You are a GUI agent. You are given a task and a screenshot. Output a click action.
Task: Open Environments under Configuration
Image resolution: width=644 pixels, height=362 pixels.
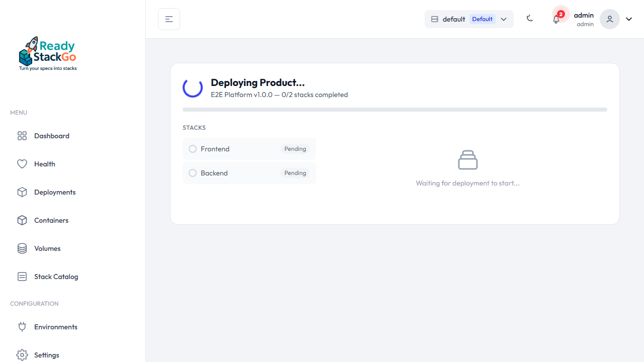click(55, 327)
